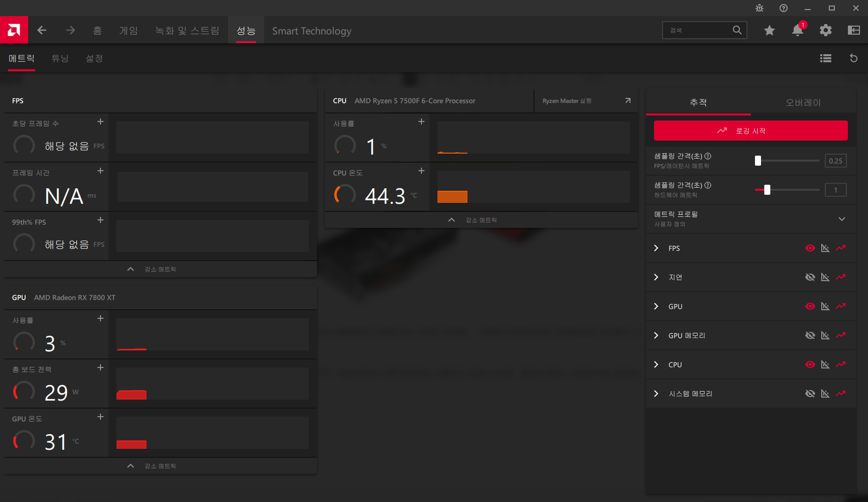Expand the GPU 메모리 section chevron

[x=656, y=335]
